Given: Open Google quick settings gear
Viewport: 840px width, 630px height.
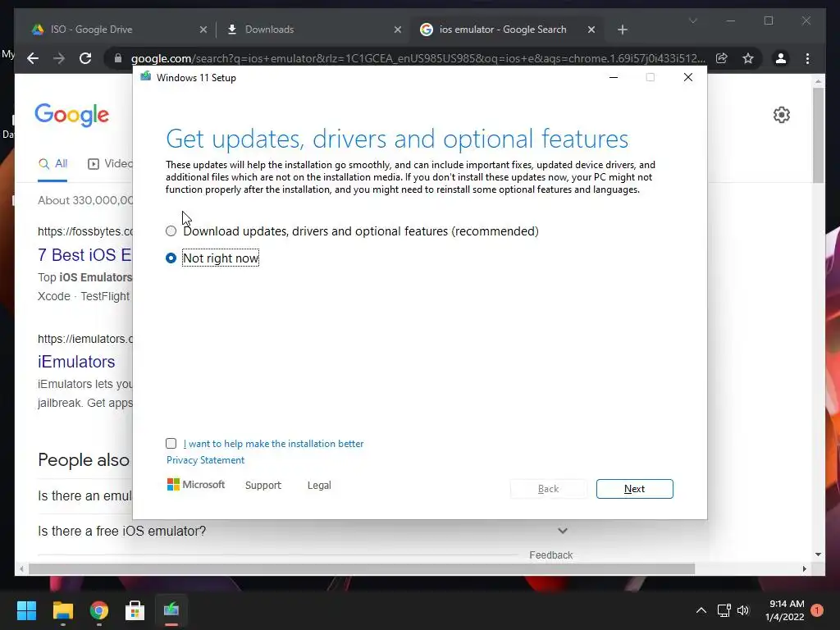Looking at the screenshot, I should (782, 115).
